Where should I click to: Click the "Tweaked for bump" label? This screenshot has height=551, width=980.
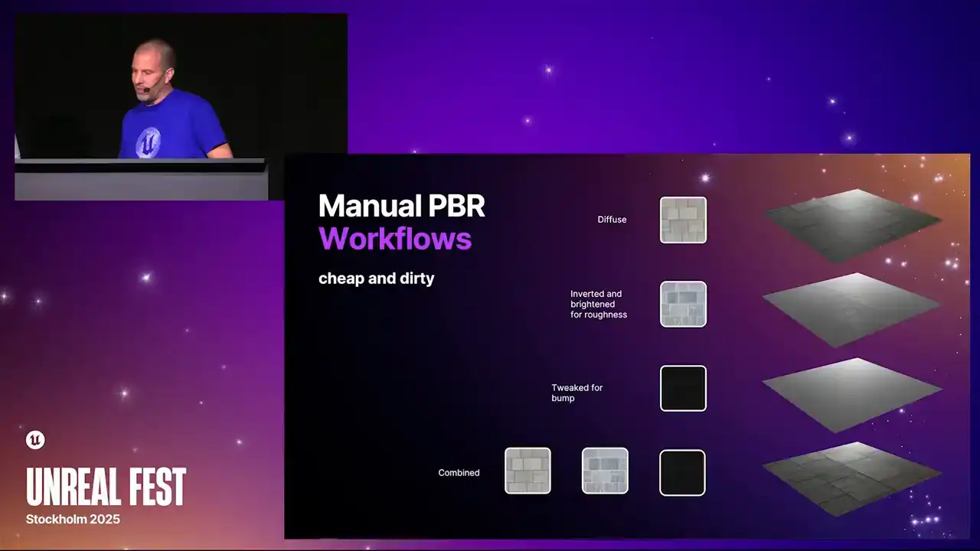pyautogui.click(x=577, y=393)
